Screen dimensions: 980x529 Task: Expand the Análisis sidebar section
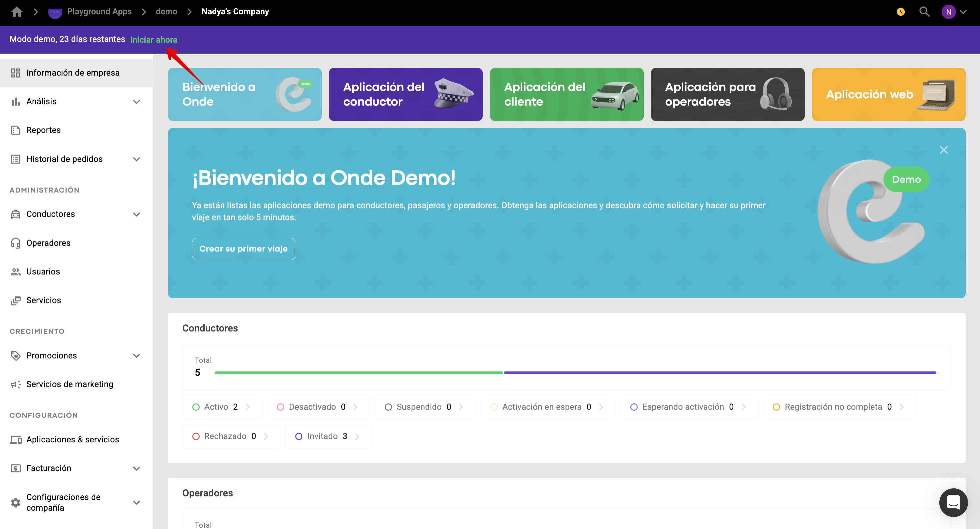click(x=136, y=102)
